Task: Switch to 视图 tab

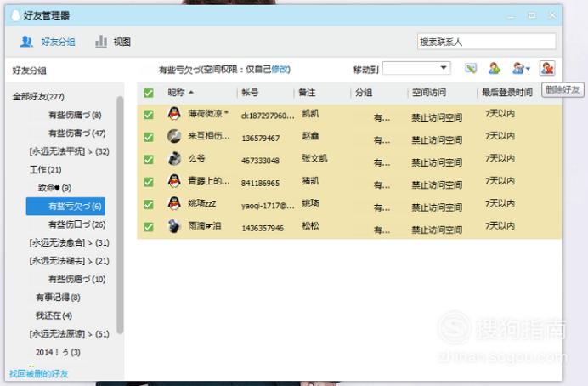Action: coord(112,42)
